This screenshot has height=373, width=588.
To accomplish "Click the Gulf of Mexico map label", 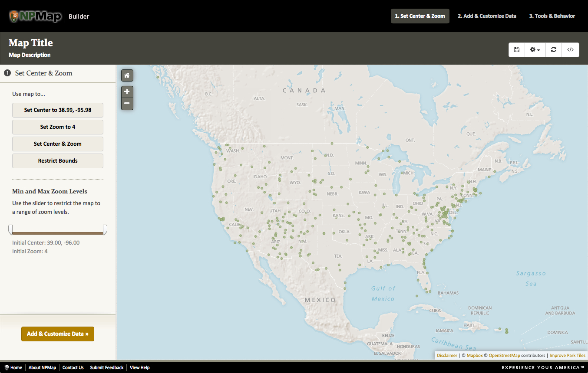I will 383,294.
